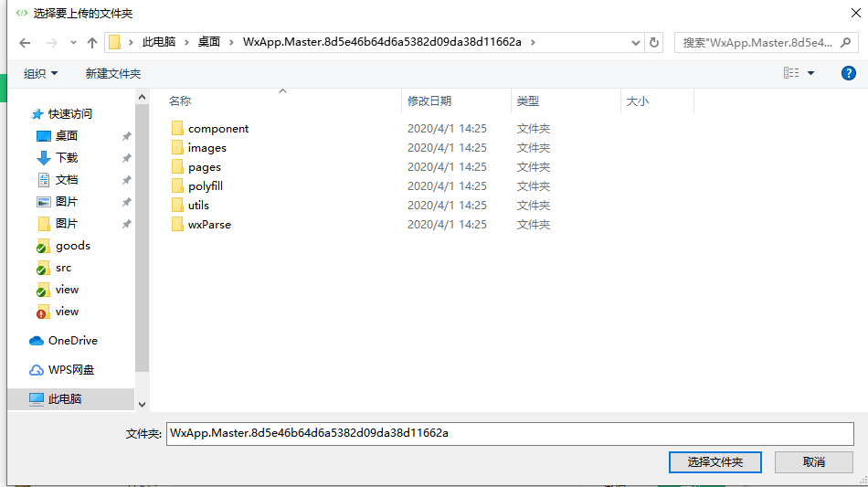
Task: Confirm with 选择文件夹 button
Action: click(715, 462)
